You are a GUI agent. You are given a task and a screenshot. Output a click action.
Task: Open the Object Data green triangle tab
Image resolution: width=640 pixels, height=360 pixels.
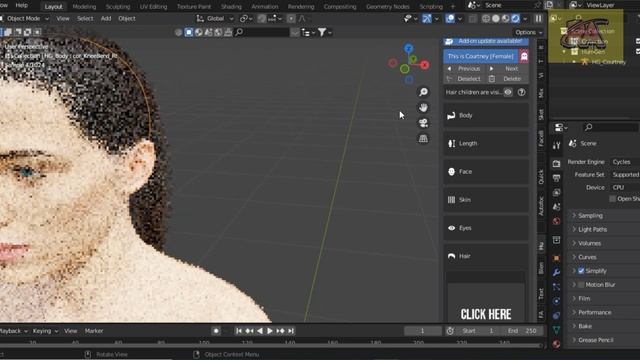pos(556,329)
